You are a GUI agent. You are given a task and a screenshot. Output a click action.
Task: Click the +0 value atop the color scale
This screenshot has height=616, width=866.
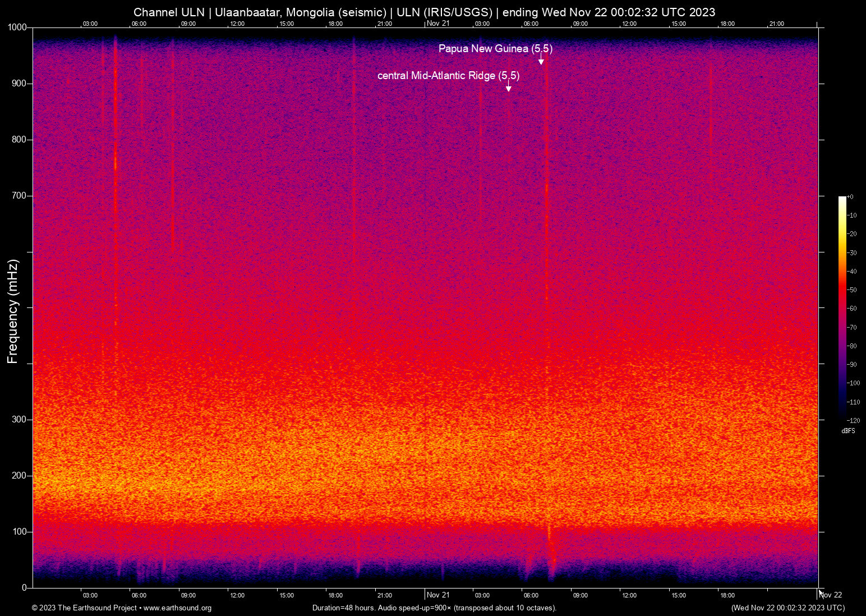tap(850, 197)
